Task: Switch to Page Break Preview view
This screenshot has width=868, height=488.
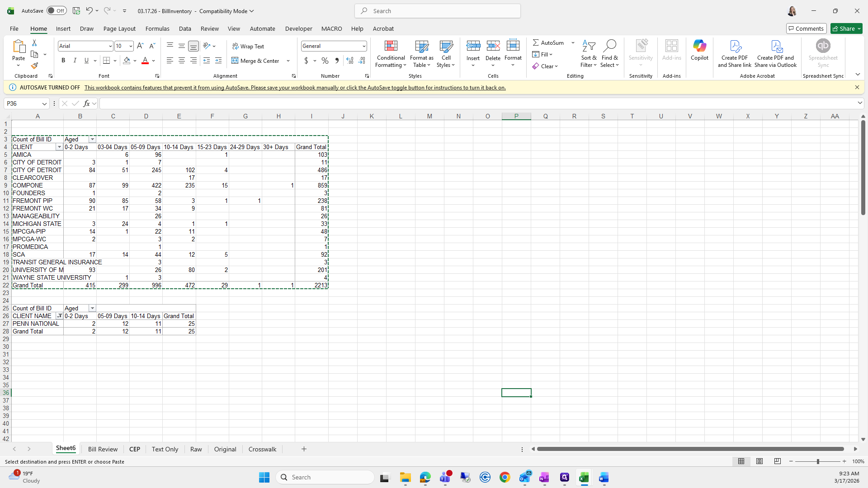Action: point(777,461)
